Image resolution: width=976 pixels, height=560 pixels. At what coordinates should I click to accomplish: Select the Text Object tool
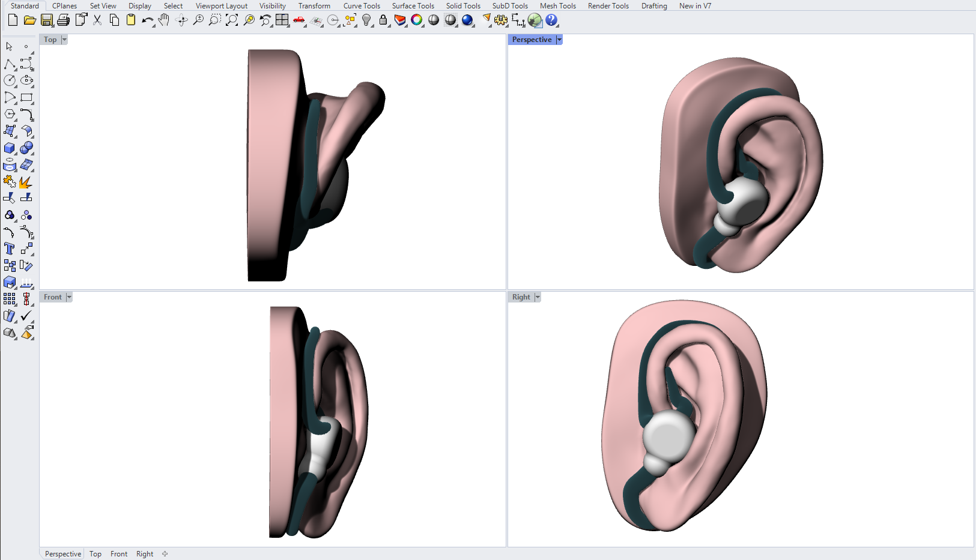pos(10,248)
